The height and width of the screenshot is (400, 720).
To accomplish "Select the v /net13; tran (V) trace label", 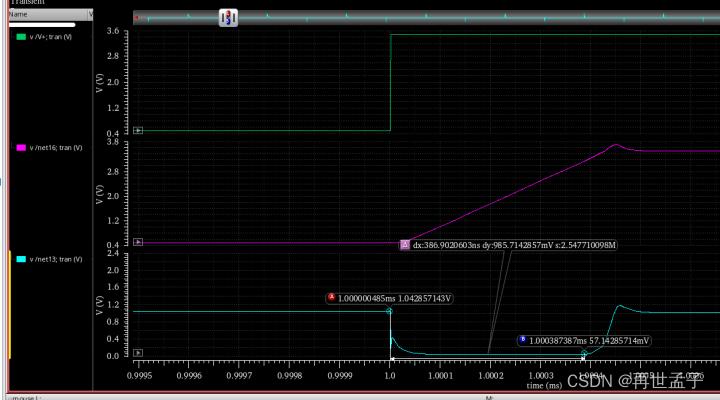I will (56, 259).
